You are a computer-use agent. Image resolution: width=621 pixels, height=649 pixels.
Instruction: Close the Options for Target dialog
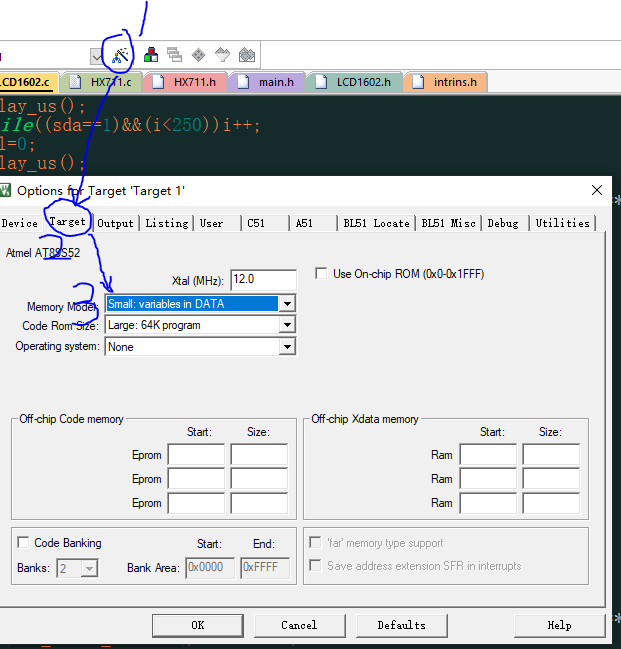tap(597, 190)
